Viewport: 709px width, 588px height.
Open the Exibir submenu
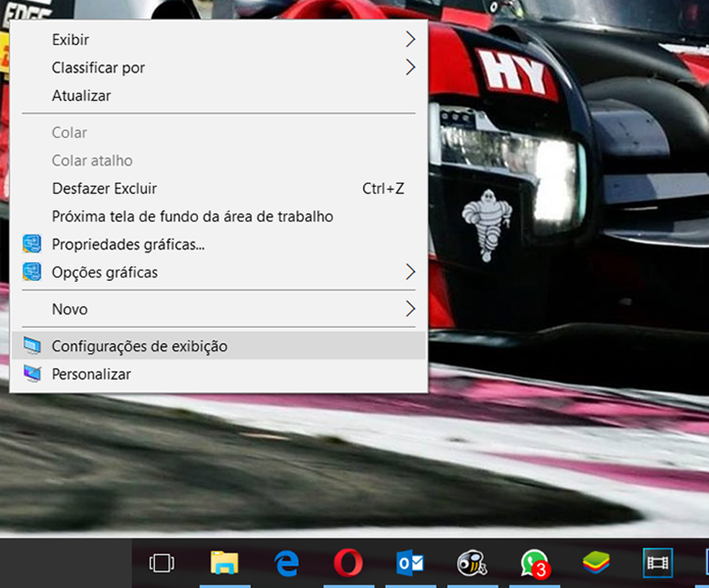click(219, 40)
